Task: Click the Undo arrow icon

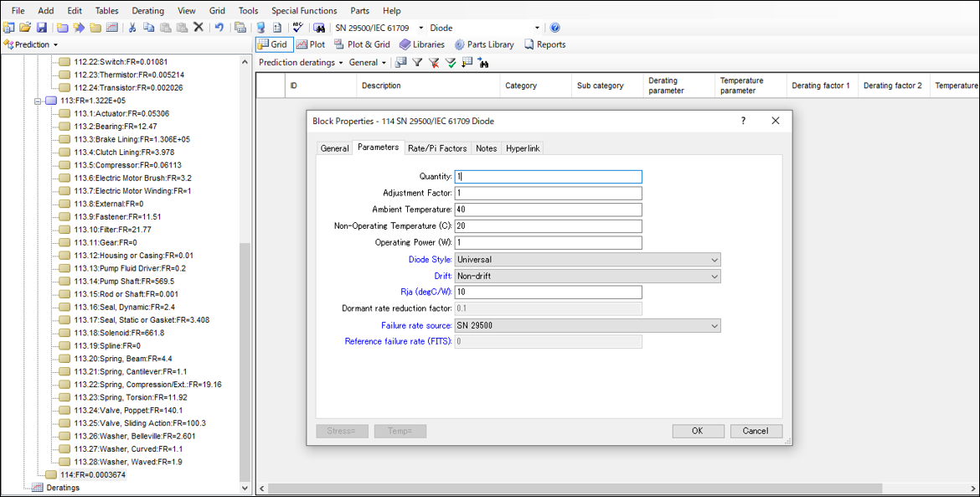Action: coord(219,28)
